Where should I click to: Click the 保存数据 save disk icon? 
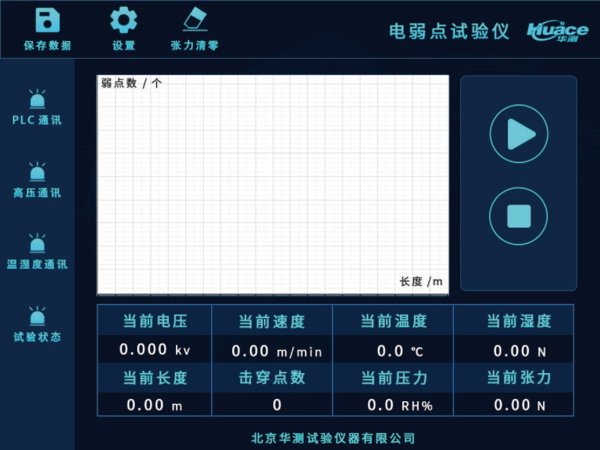pyautogui.click(x=47, y=21)
